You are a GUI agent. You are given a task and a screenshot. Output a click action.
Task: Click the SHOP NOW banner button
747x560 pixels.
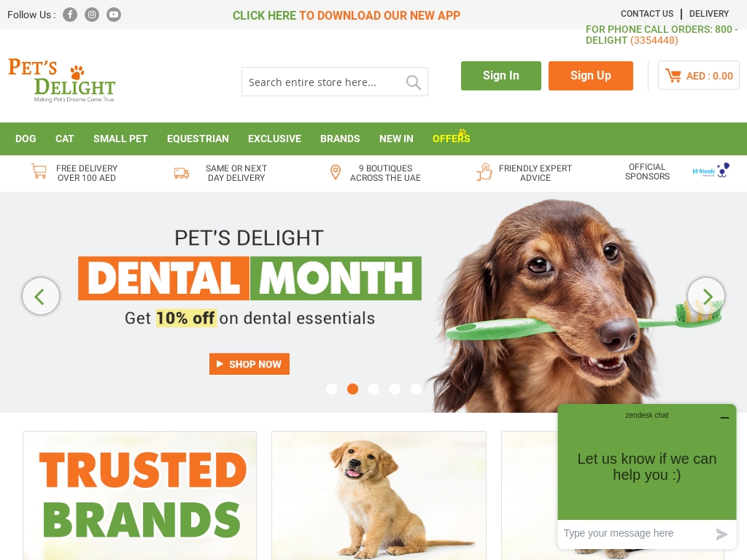[x=249, y=364]
